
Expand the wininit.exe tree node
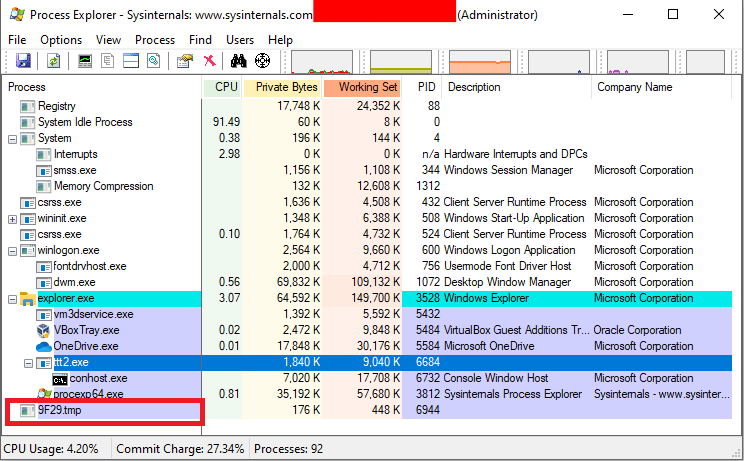tap(12, 218)
